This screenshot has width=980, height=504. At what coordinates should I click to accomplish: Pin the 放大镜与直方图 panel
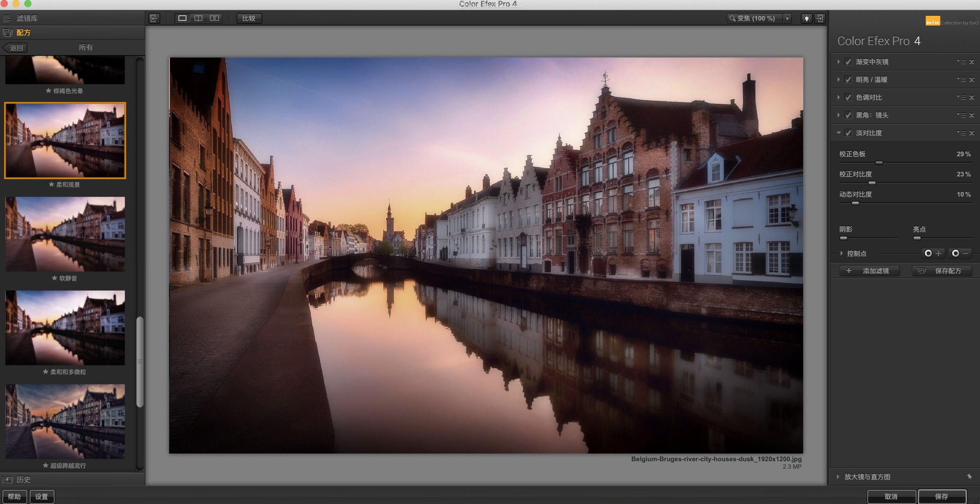[x=969, y=476]
